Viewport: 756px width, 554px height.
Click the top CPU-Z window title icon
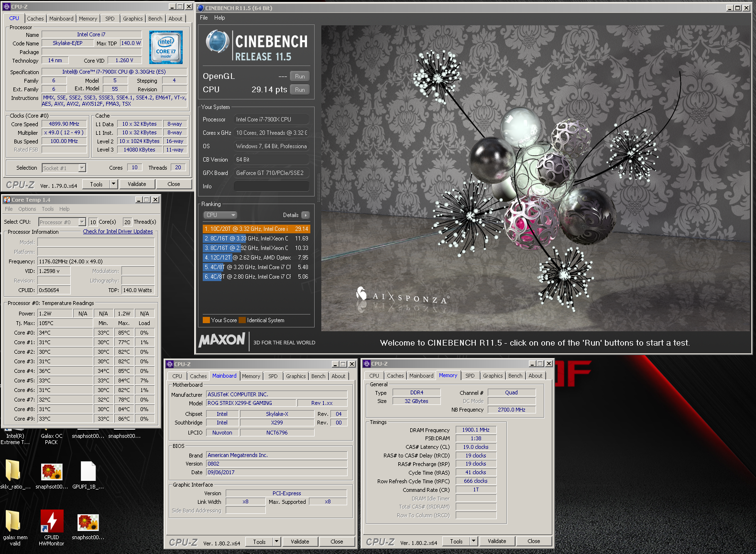coord(7,7)
